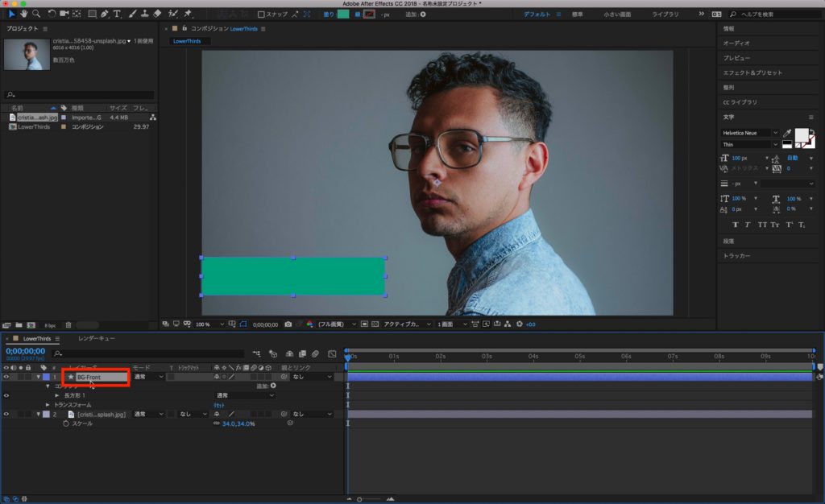
Task: Select the Eraser tool
Action: click(x=157, y=14)
